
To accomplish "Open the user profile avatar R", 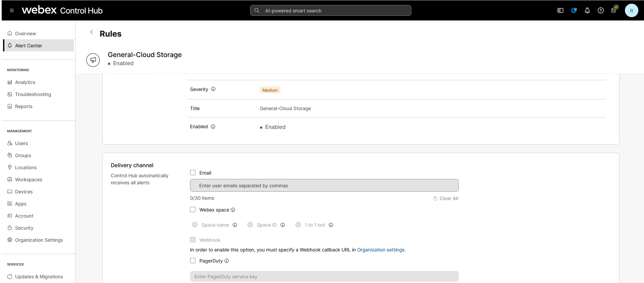I will (x=631, y=10).
